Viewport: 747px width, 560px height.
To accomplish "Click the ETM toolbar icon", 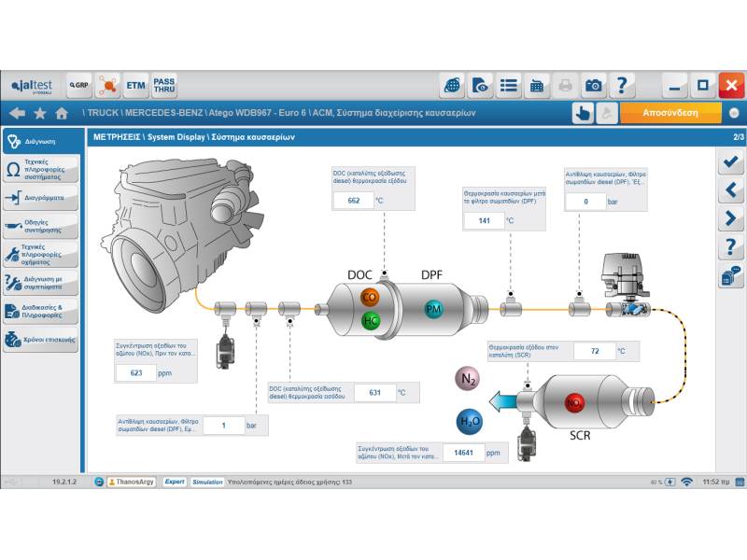I will coord(136,85).
